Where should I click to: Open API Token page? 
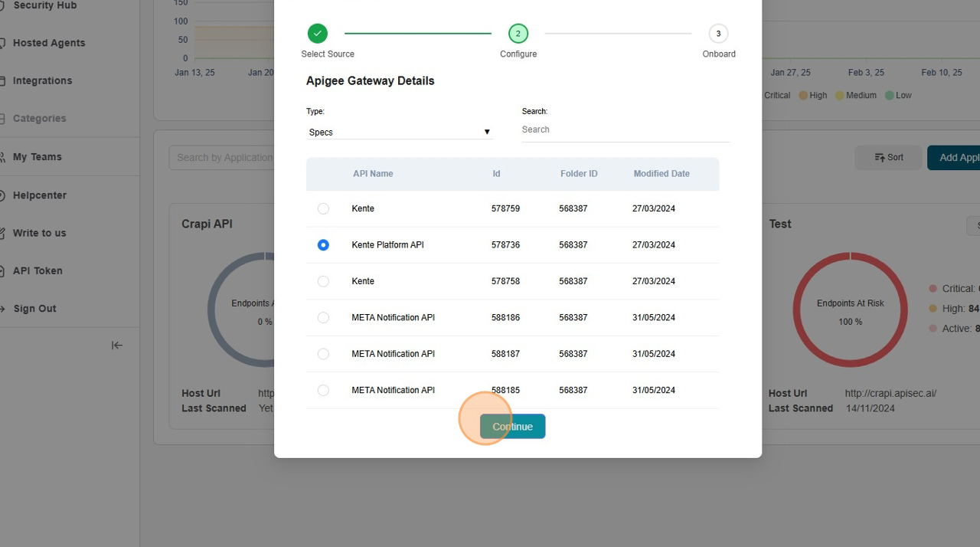38,271
